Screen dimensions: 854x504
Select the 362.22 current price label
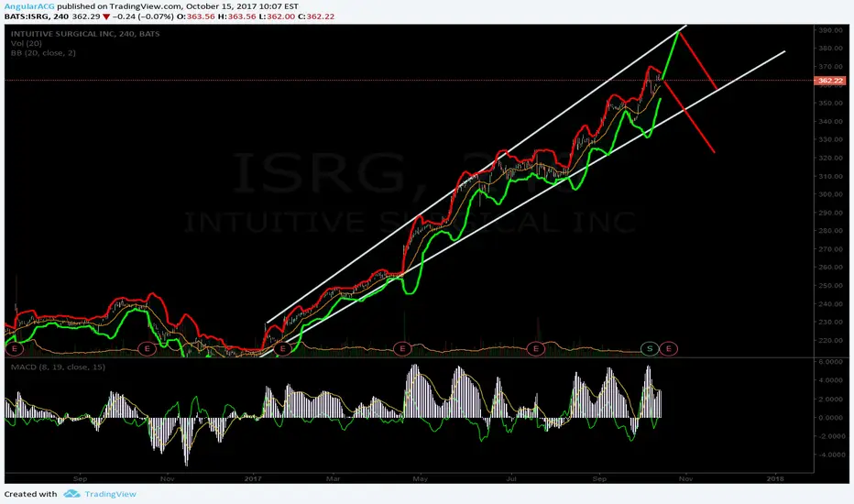(x=830, y=81)
